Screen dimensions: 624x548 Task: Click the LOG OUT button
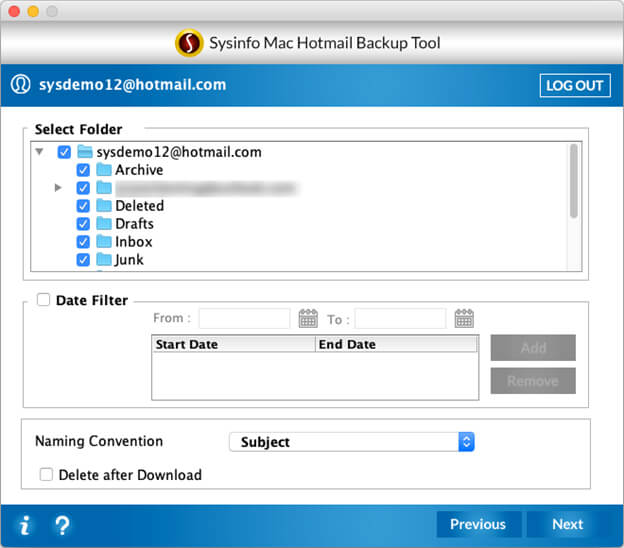coord(575,85)
